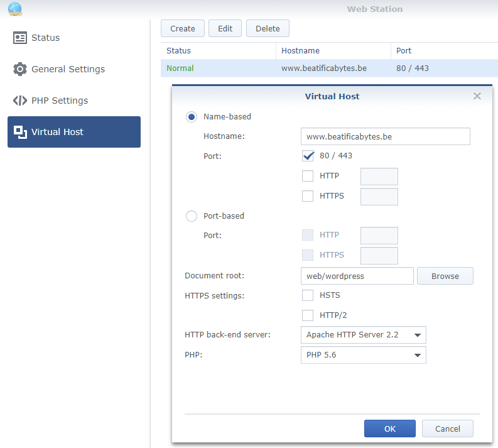
Task: Click the Web Station globe icon
Action: point(15,9)
